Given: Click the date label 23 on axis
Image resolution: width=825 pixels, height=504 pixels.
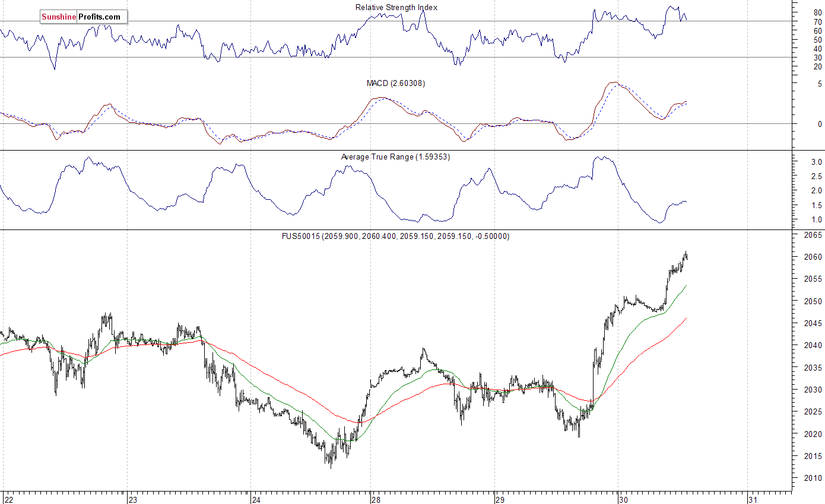Looking at the screenshot, I should coord(134,499).
